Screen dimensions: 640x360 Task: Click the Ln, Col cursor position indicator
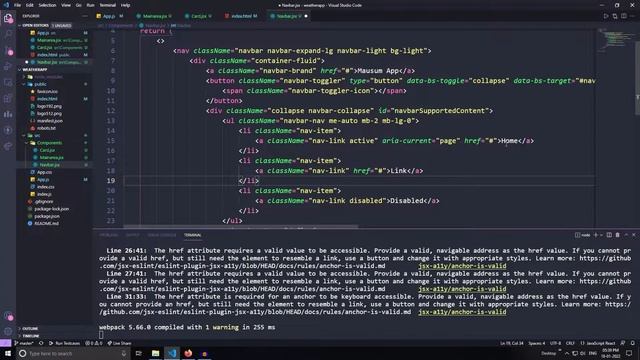click(x=512, y=343)
